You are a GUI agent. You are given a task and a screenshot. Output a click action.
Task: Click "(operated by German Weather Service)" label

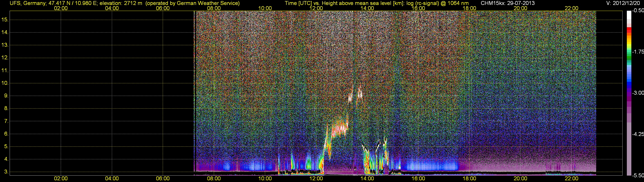pyautogui.click(x=193, y=3)
